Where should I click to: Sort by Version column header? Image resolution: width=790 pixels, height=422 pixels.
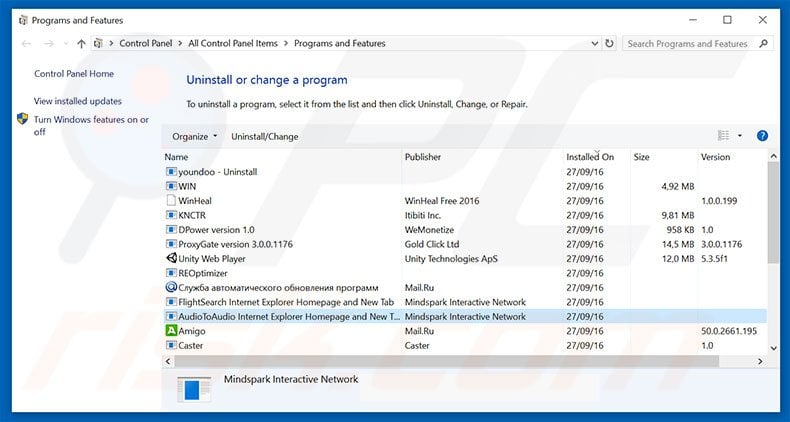pos(733,157)
